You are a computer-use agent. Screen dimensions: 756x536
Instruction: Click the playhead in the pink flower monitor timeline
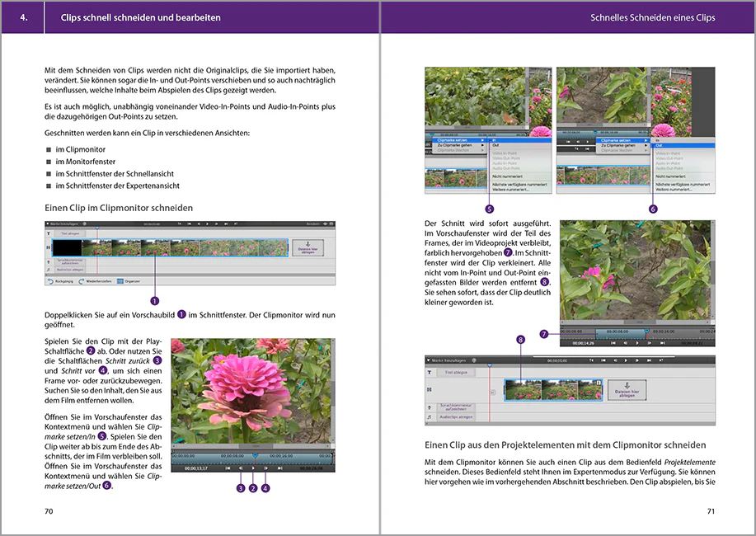[255, 455]
